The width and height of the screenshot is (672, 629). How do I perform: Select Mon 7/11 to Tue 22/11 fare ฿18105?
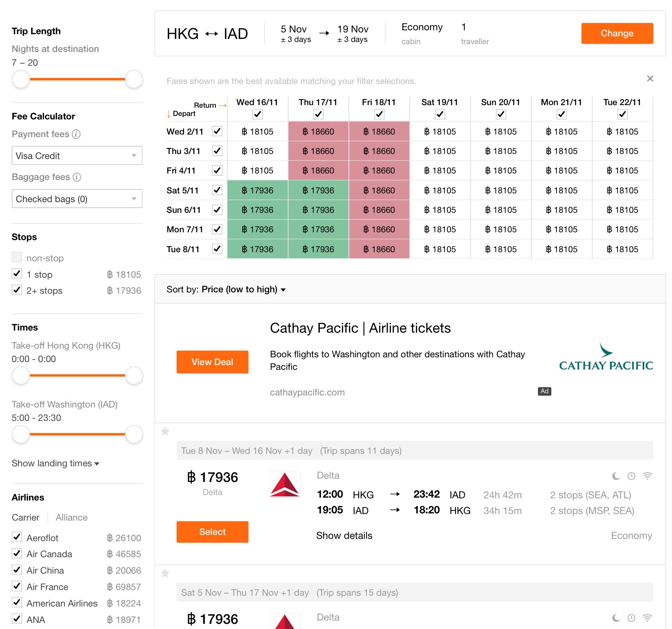[x=622, y=229]
